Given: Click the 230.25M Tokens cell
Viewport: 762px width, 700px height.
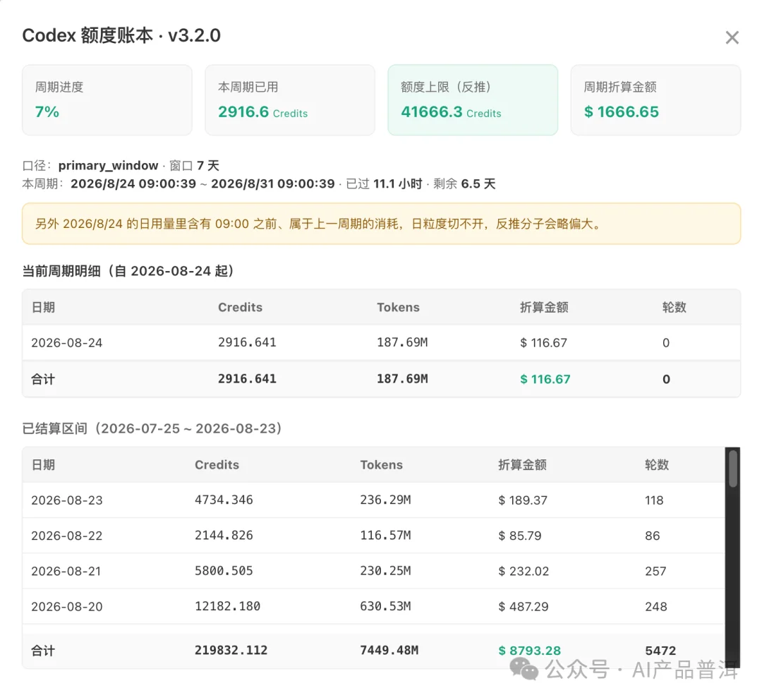Looking at the screenshot, I should 385,571.
